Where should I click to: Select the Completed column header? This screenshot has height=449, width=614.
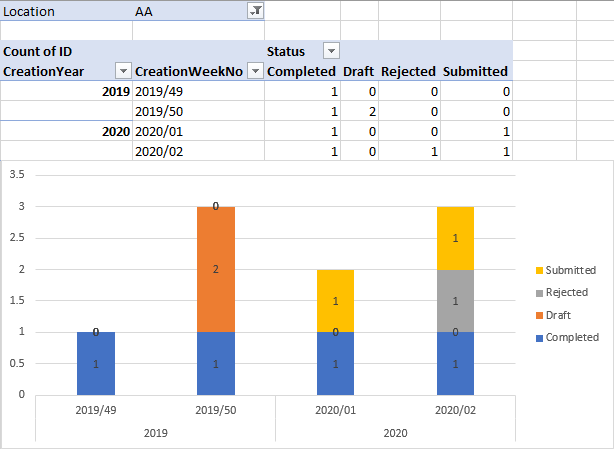(x=302, y=71)
